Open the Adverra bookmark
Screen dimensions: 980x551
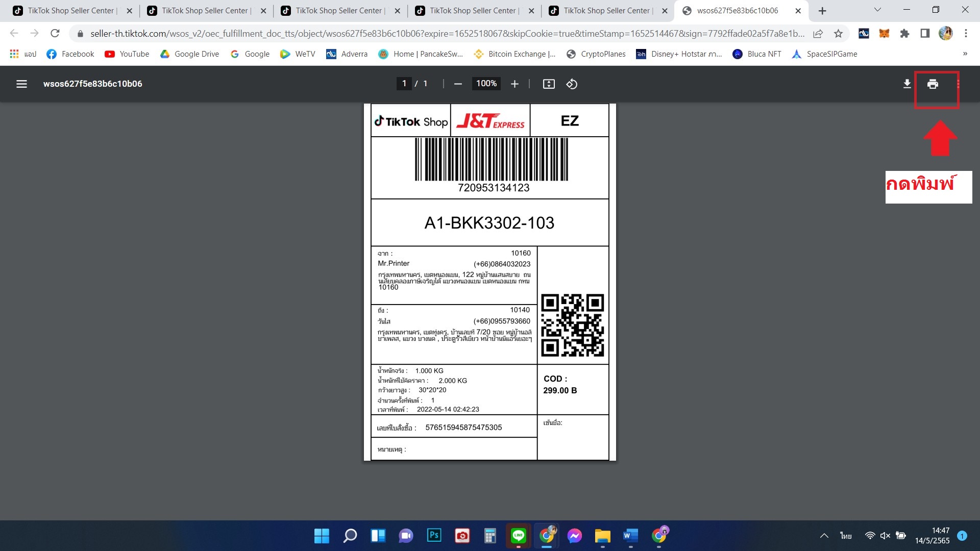coord(347,54)
